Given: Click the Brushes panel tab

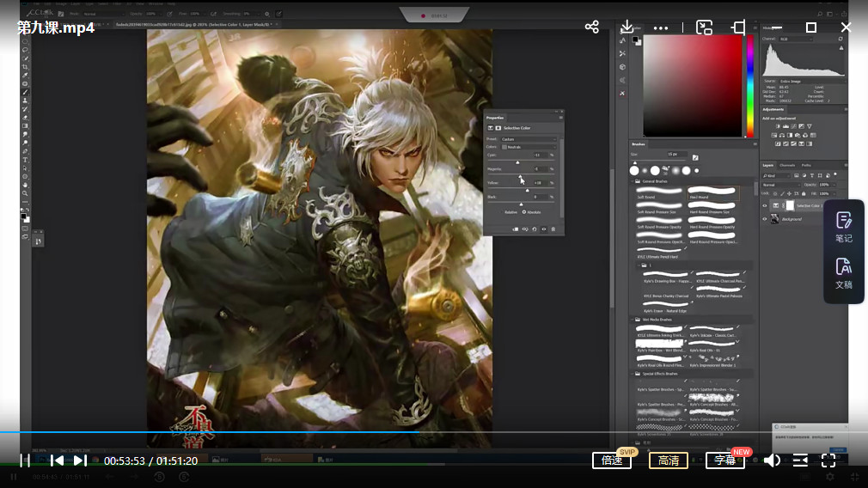Looking at the screenshot, I should pyautogui.click(x=639, y=143).
